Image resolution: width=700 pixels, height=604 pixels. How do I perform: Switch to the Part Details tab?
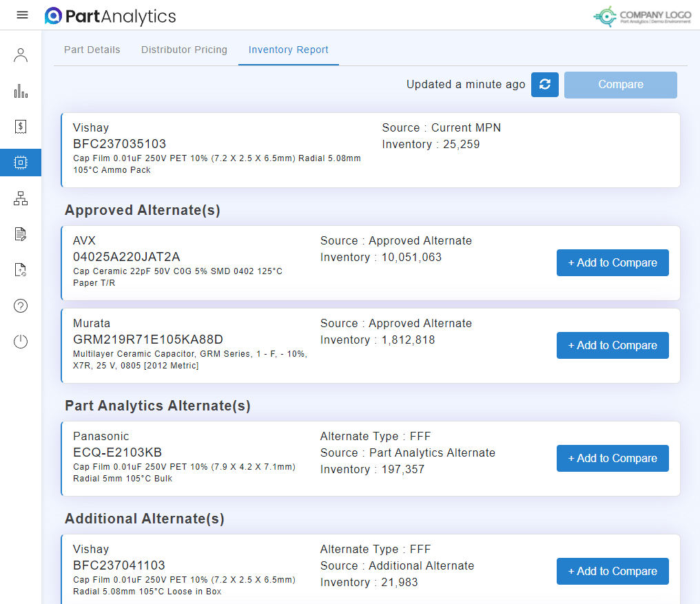[92, 50]
